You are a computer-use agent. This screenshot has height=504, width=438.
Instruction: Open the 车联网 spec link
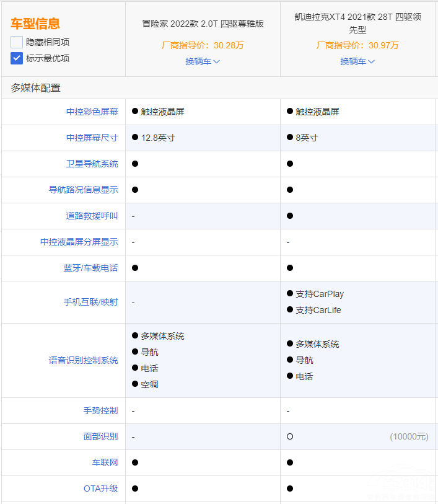tap(105, 462)
